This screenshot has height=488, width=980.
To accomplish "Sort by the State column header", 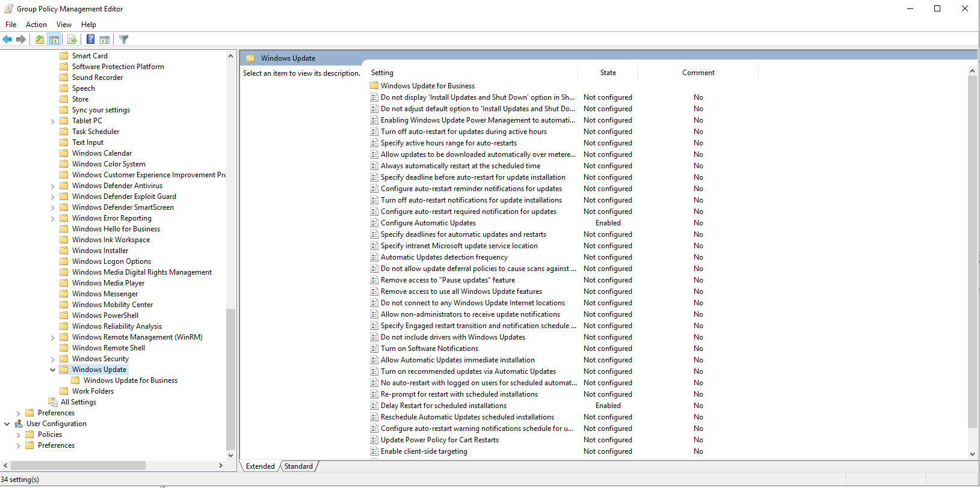I will 608,73.
